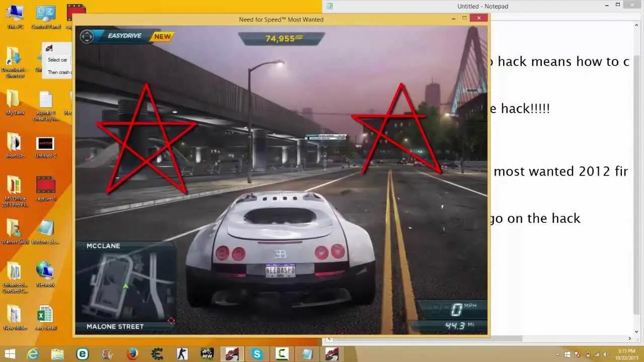Switch to Skype on the taskbar
The height and width of the screenshot is (362, 644).
[x=257, y=354]
